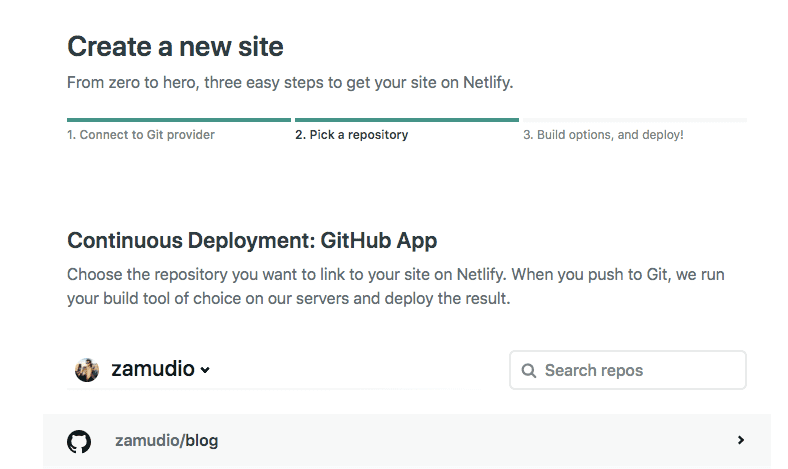The image size is (788, 469).
Task: Click the green progress bar above step 2
Action: [x=406, y=119]
